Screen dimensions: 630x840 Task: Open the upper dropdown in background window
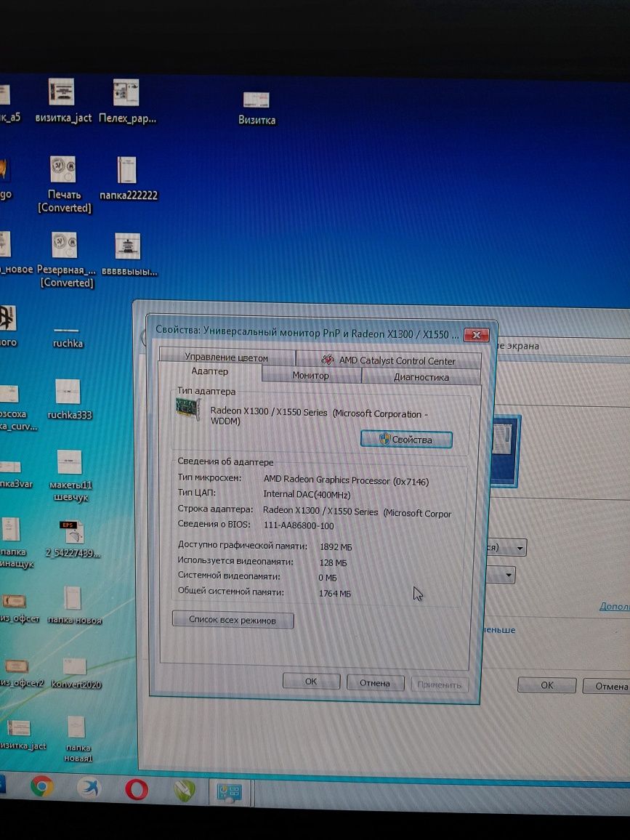tap(506, 547)
